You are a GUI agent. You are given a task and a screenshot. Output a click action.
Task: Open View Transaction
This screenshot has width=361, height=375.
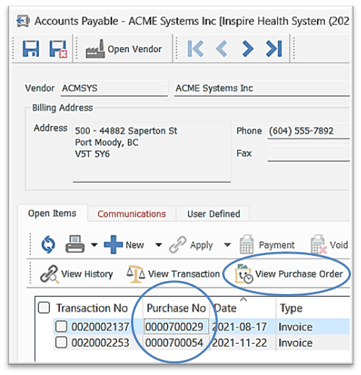point(173,274)
